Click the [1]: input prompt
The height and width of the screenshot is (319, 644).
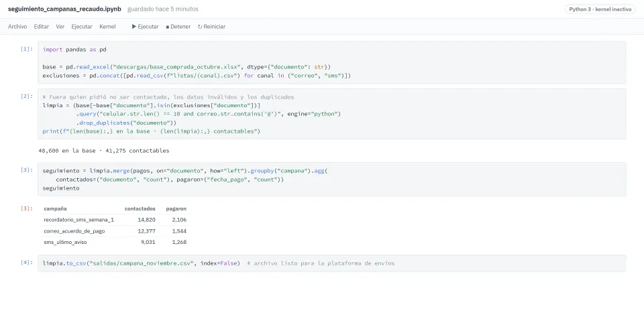tap(27, 49)
